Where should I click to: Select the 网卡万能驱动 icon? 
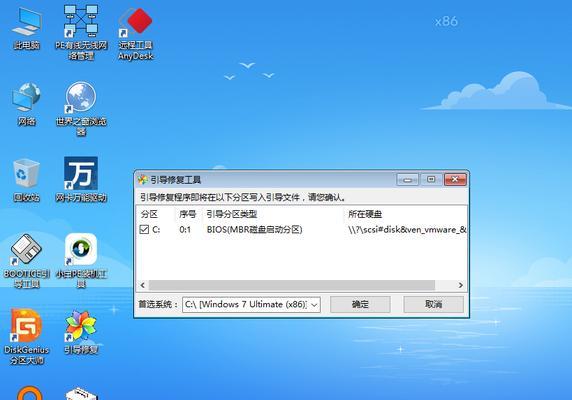pos(81,179)
